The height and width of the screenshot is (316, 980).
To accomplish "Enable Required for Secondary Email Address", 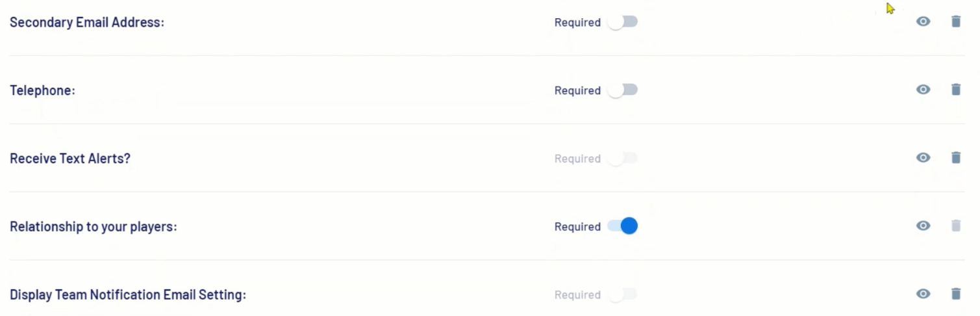I will click(623, 22).
